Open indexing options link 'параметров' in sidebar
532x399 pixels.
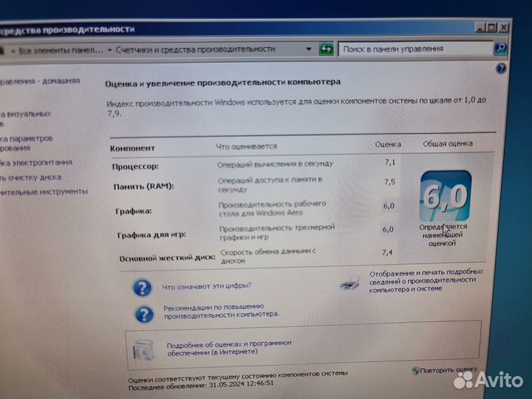click(27, 143)
